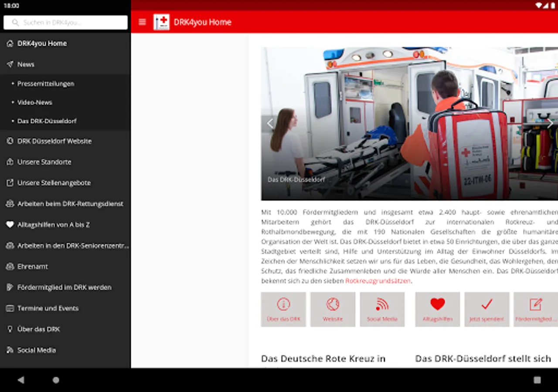Tap the Android home circle button
The width and height of the screenshot is (558, 392).
point(56,380)
